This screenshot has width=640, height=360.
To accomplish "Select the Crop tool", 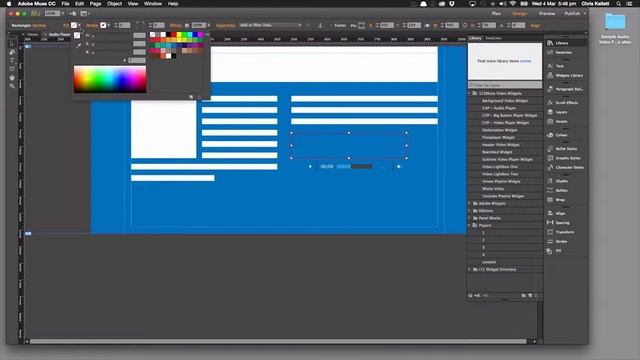I will (12, 52).
